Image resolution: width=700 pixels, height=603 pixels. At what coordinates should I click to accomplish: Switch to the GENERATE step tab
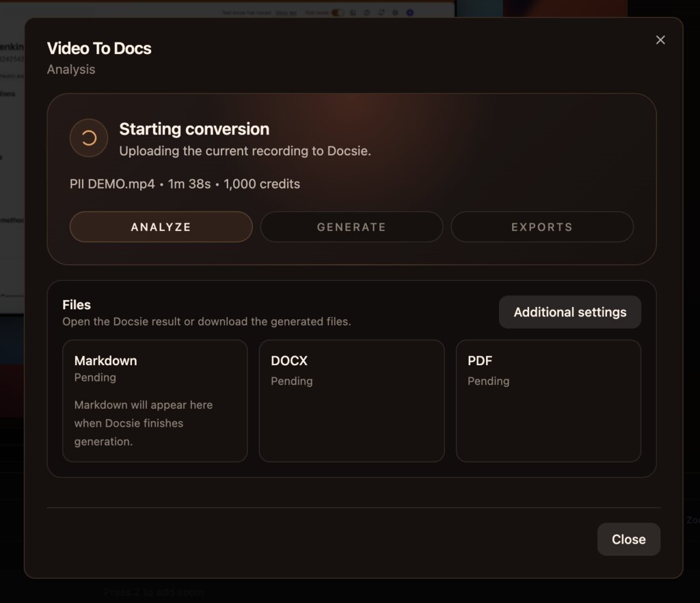(x=352, y=227)
